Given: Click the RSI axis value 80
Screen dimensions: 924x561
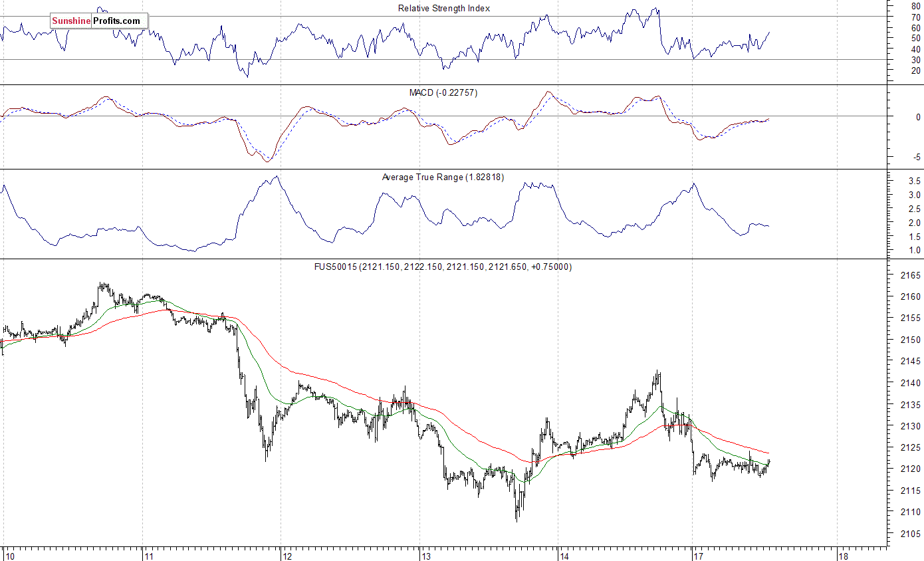Looking at the screenshot, I should 915,6.
